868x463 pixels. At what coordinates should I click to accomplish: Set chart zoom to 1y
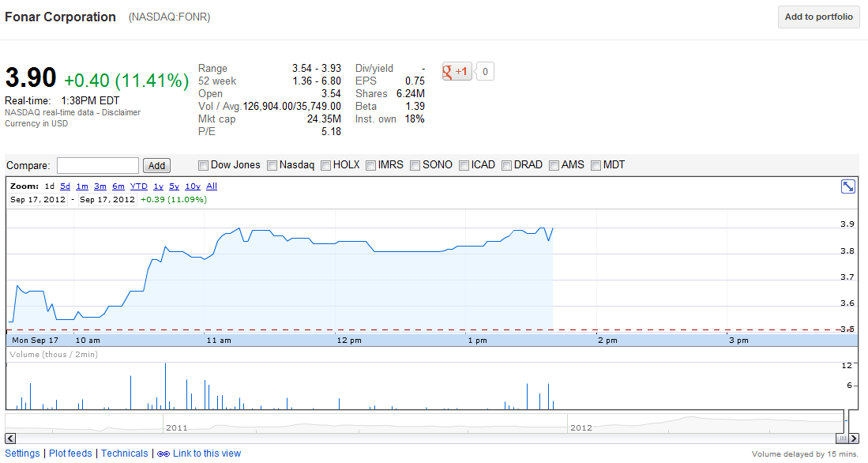point(158,186)
